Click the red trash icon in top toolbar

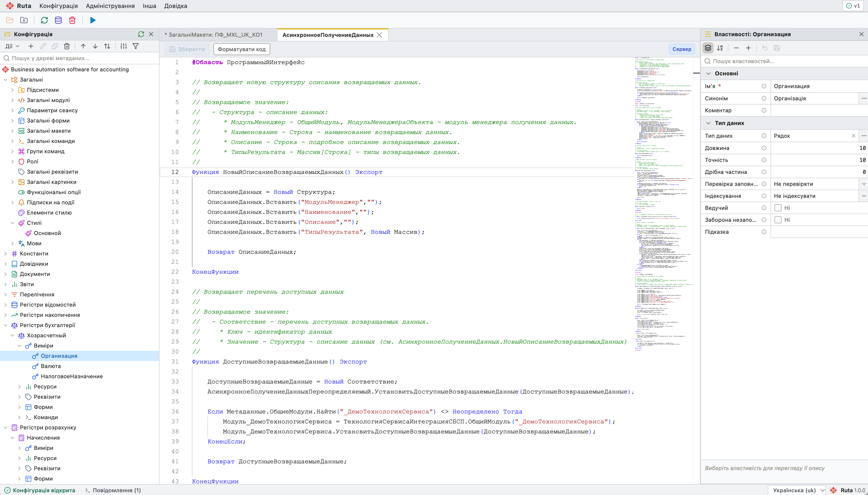click(72, 20)
